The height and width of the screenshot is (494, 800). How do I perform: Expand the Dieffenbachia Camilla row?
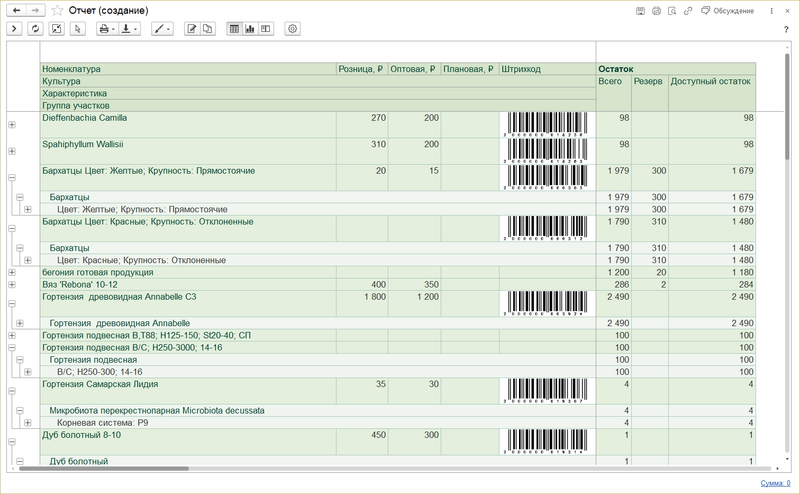coord(12,125)
